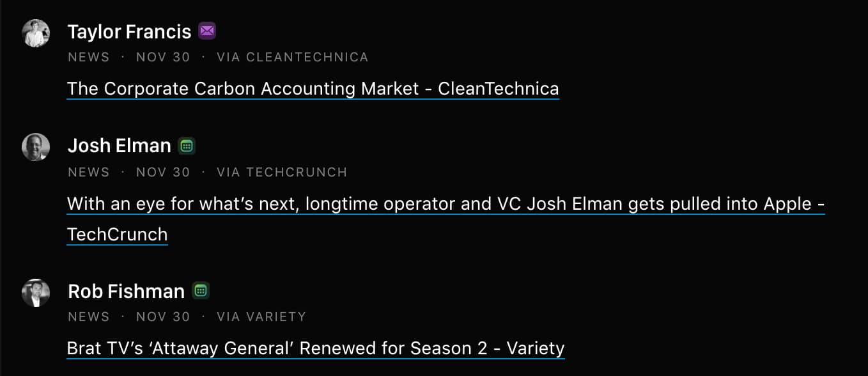Click the green calendar icon beside Rob Fishman
Viewport: 868px width, 376px height.
(201, 291)
